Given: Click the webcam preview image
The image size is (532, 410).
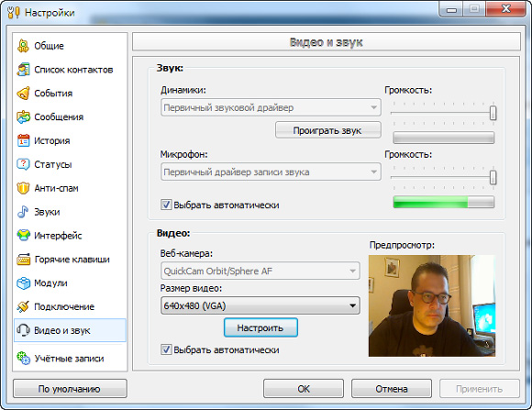Looking at the screenshot, I should click(x=432, y=305).
